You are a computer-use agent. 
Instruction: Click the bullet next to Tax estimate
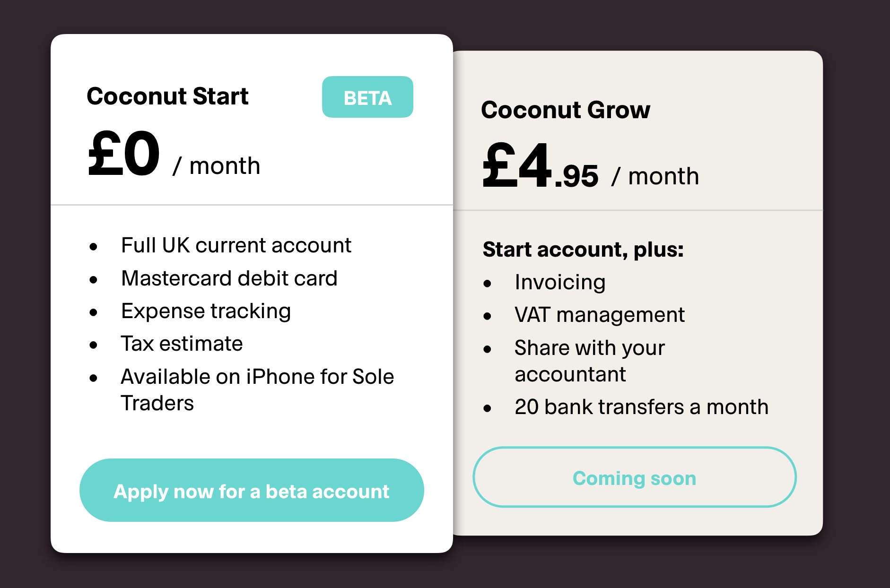click(x=94, y=345)
